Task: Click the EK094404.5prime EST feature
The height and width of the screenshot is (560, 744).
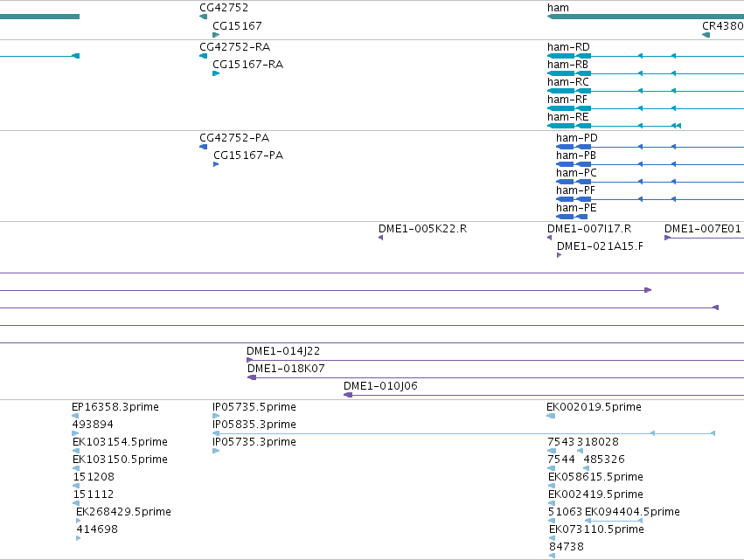Action: 614,521
